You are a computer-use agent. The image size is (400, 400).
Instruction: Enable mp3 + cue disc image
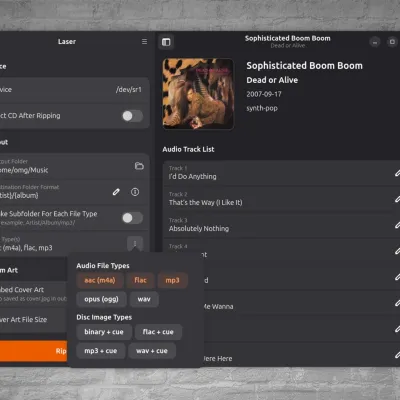click(x=101, y=351)
